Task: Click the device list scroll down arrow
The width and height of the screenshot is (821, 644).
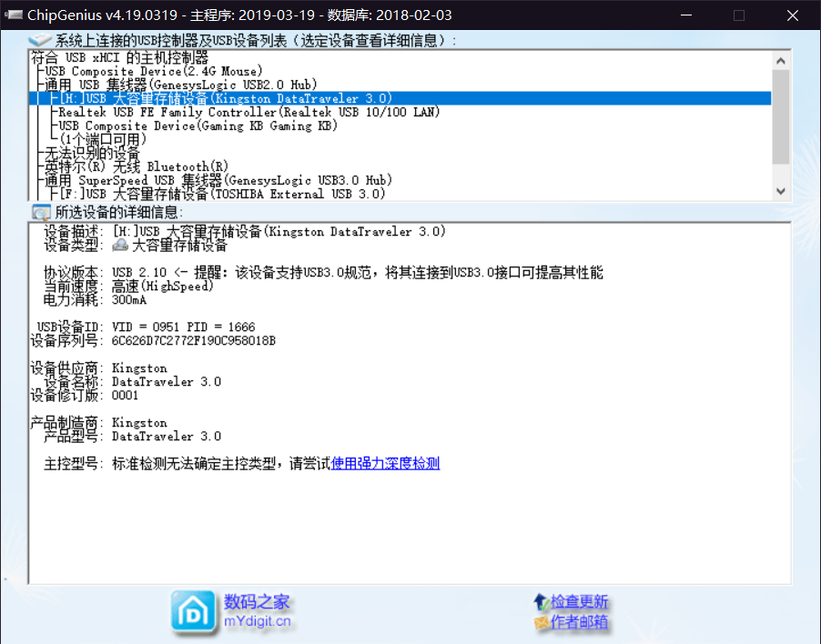Action: 781,191
